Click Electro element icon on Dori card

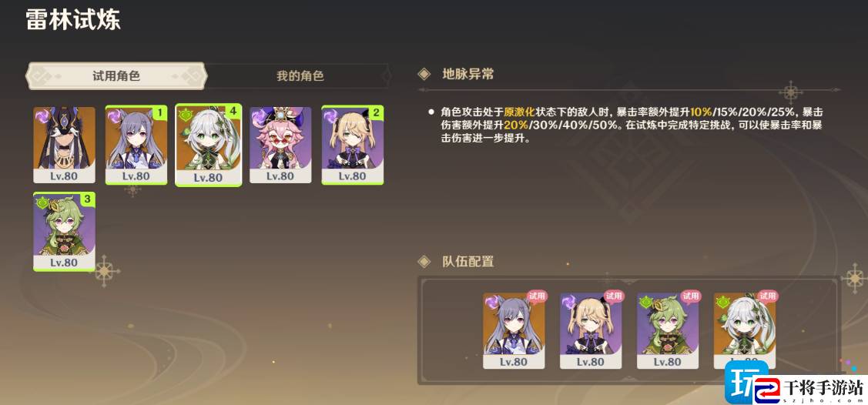pyautogui.click(x=258, y=115)
